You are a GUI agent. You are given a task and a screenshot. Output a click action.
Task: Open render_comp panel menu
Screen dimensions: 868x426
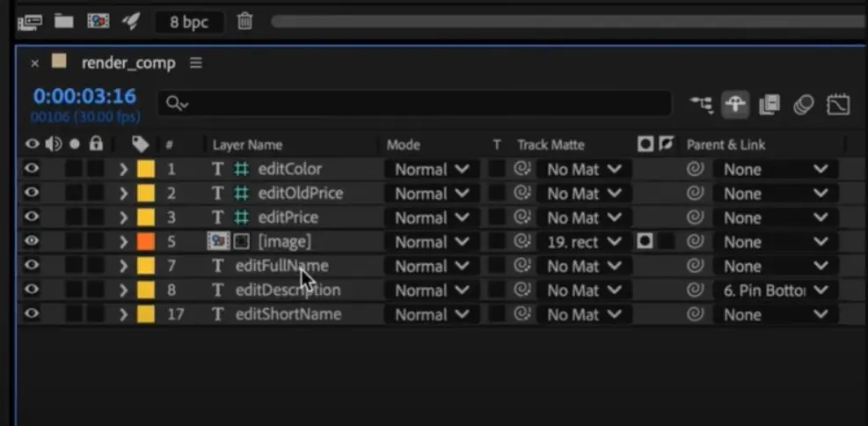196,63
